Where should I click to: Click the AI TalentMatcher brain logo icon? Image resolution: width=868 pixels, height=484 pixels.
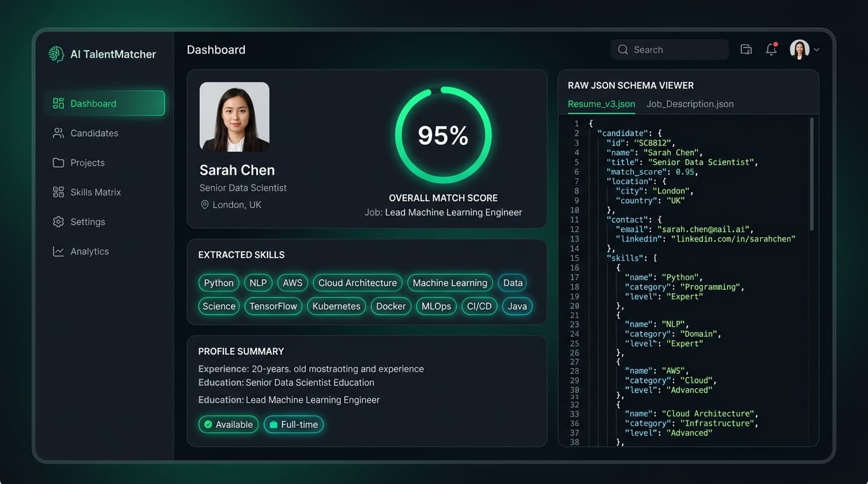tap(56, 54)
